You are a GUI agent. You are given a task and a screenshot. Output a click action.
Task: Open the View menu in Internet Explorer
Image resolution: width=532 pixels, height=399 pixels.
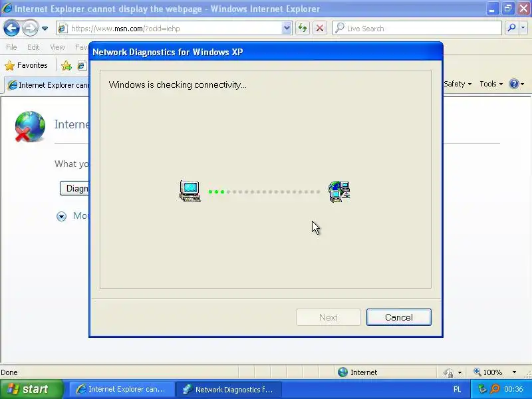click(x=57, y=47)
